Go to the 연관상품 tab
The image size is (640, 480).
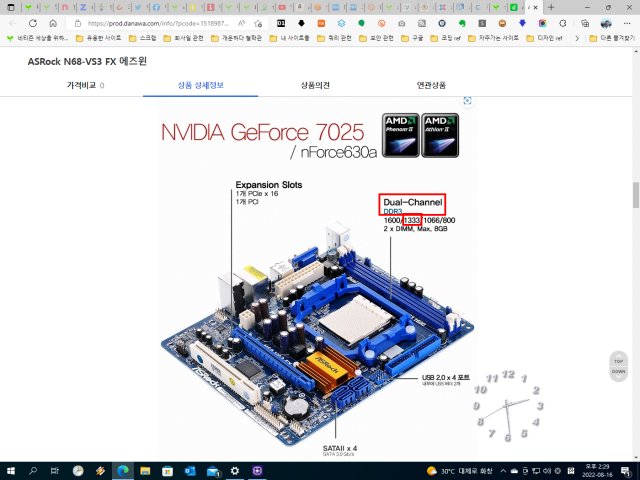431,85
